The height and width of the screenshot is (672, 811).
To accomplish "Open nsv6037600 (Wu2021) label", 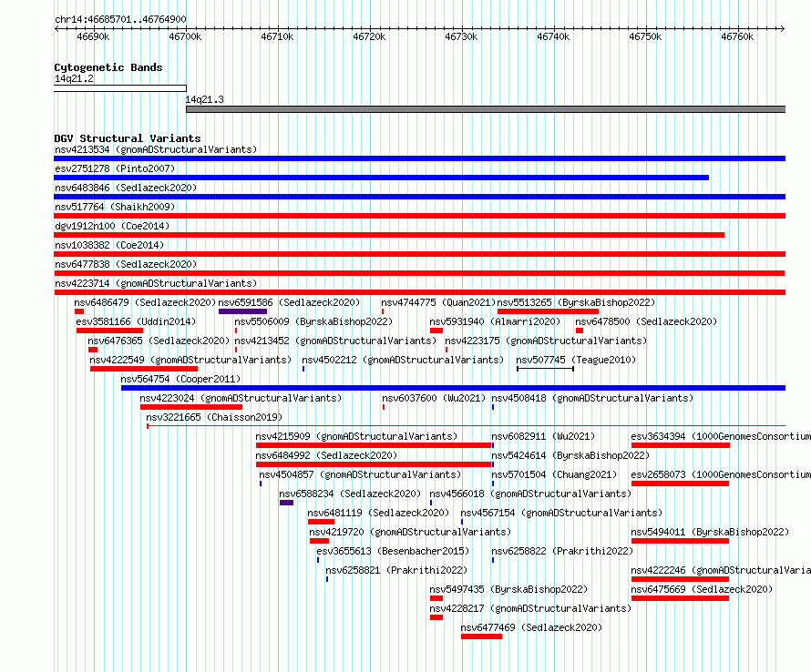I will [x=434, y=398].
